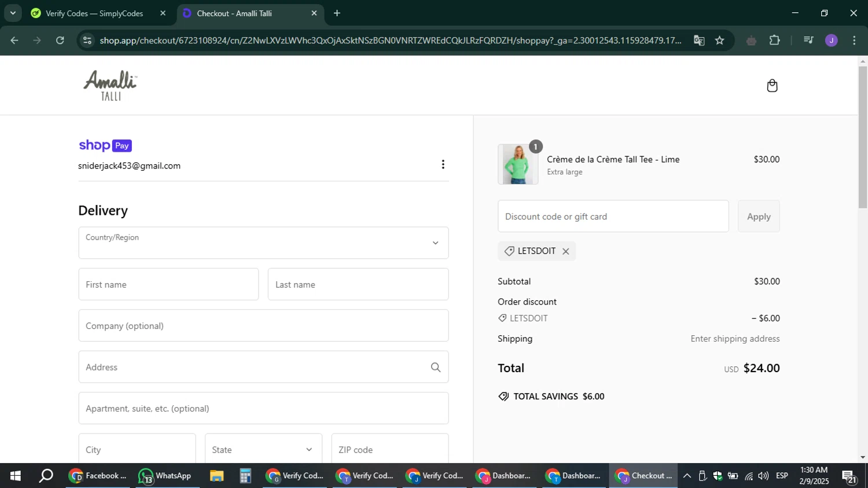The width and height of the screenshot is (868, 488).
Task: Open the tab search dropdown arrow
Action: [x=13, y=13]
